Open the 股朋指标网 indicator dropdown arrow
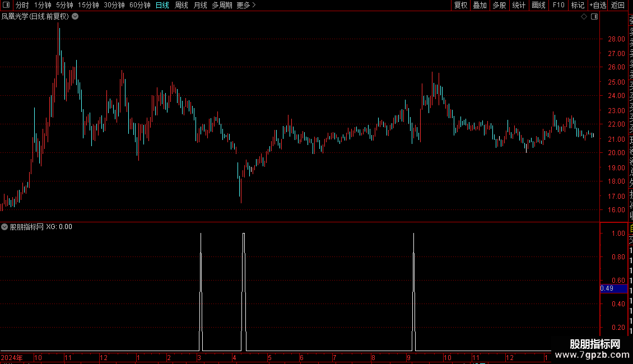This screenshot has height=364, width=633. coord(4,227)
